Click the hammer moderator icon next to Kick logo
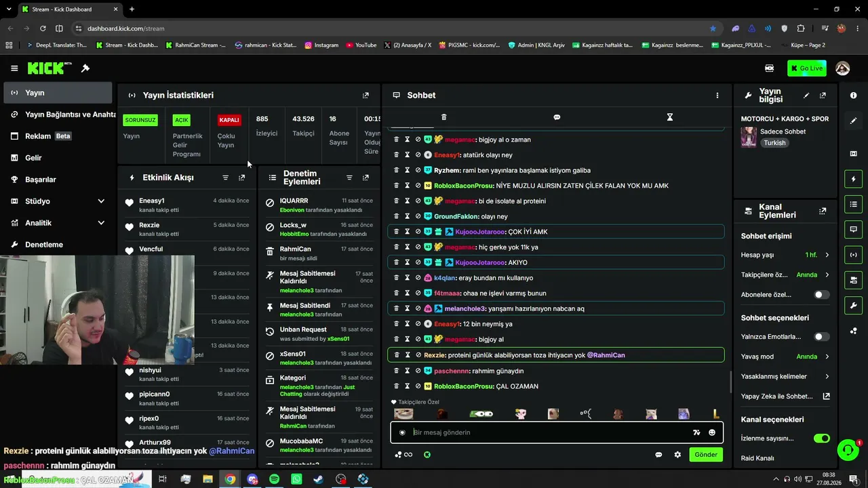 [85, 68]
